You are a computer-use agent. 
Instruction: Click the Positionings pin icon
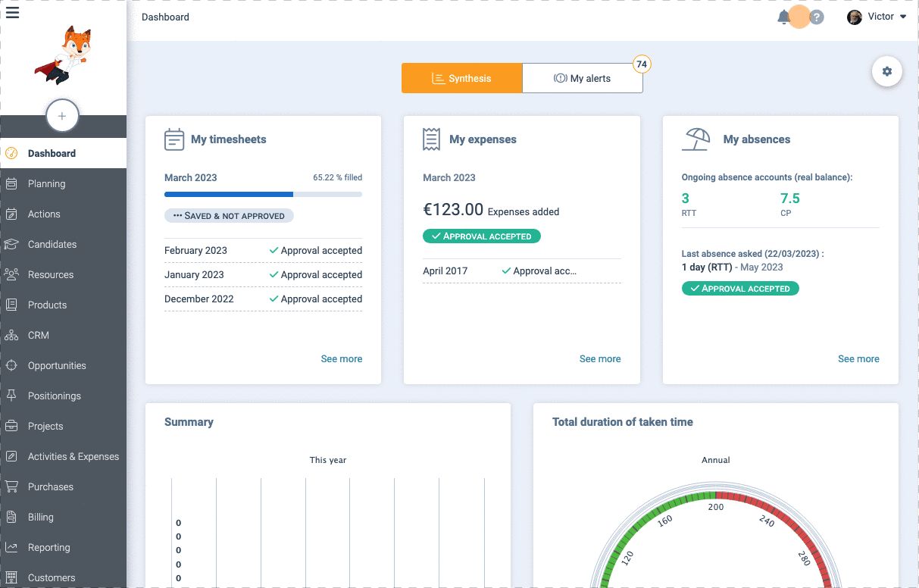(x=11, y=396)
